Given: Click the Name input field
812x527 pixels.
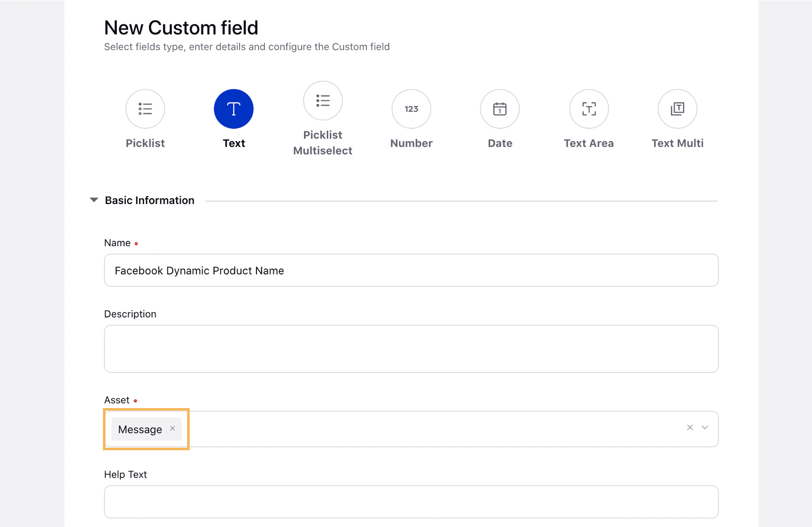Looking at the screenshot, I should point(411,270).
